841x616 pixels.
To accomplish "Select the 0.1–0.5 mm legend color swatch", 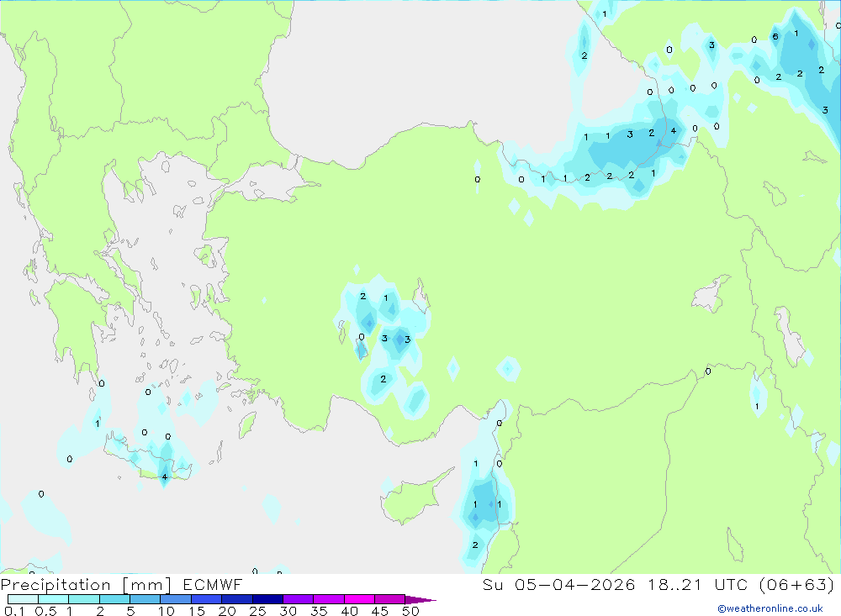I will click(x=23, y=599).
